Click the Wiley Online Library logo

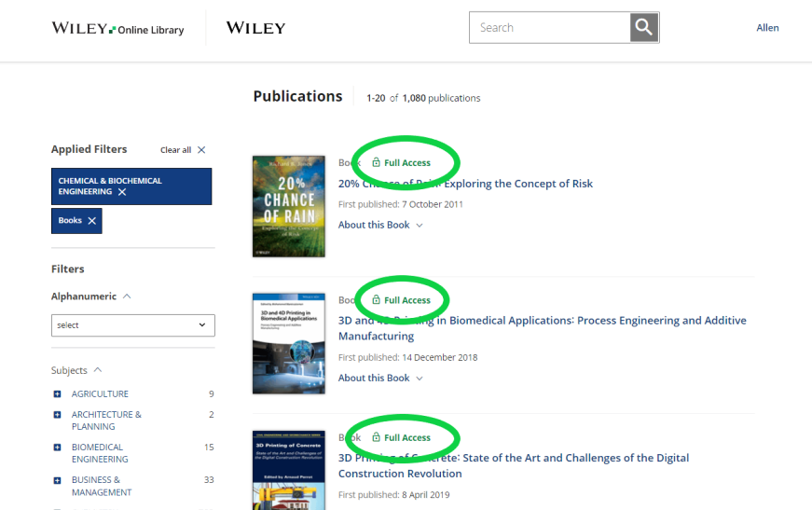117,28
